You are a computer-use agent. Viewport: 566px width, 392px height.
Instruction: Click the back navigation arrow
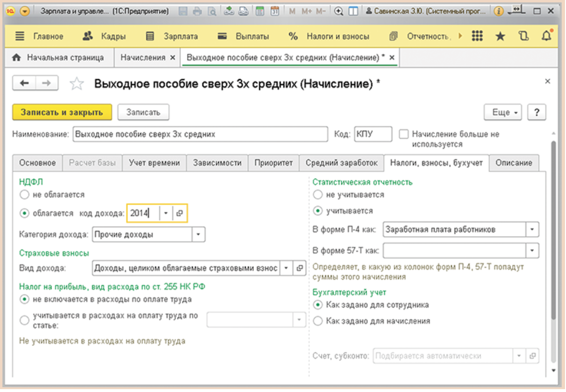(x=24, y=83)
